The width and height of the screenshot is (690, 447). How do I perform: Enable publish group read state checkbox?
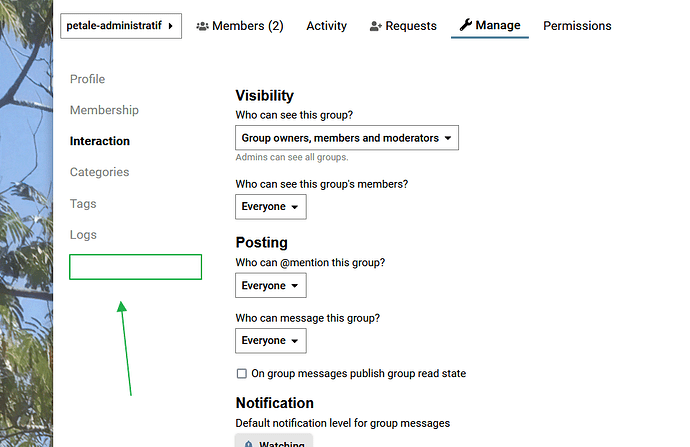(242, 374)
